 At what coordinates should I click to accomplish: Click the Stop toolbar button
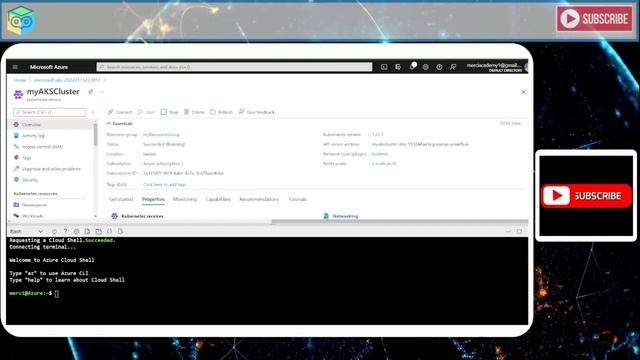[169, 112]
